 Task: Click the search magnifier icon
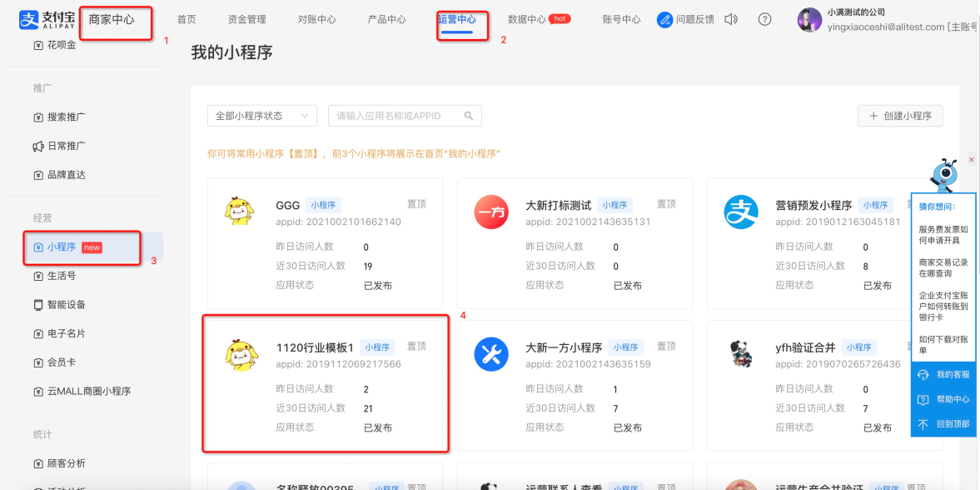click(468, 116)
